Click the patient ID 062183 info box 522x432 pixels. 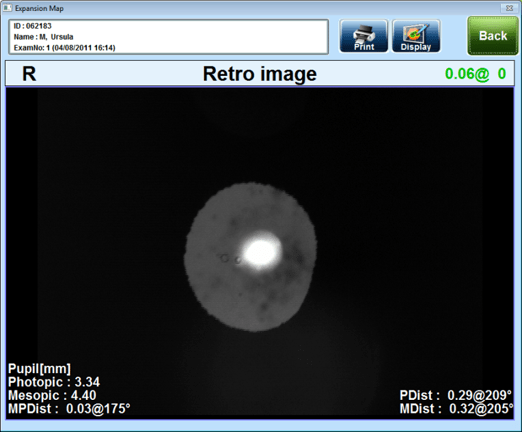pyautogui.click(x=169, y=37)
